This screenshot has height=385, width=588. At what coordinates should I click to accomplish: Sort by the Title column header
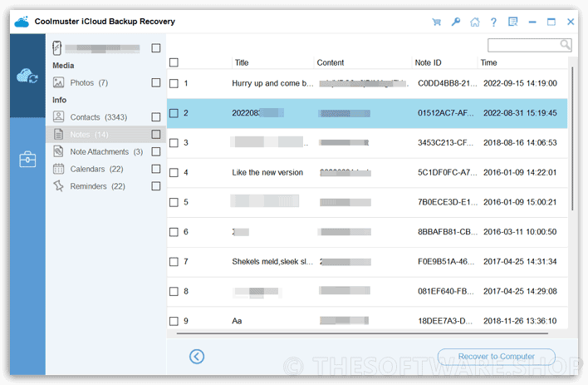coord(242,62)
